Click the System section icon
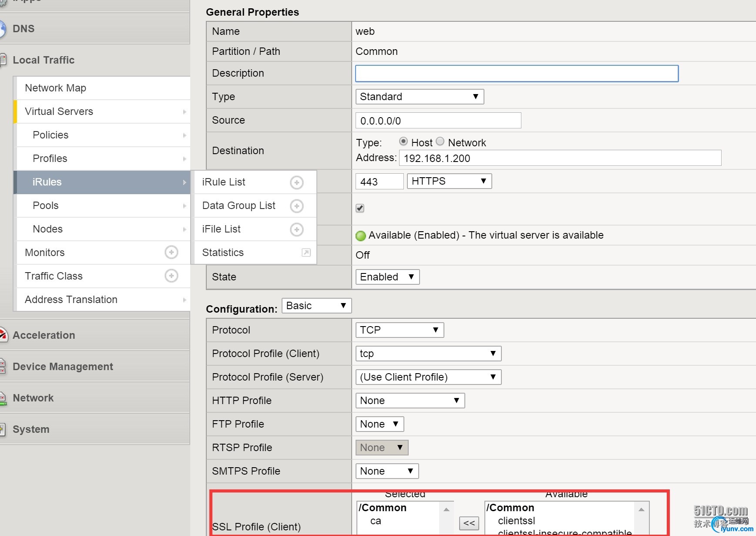 (3, 429)
